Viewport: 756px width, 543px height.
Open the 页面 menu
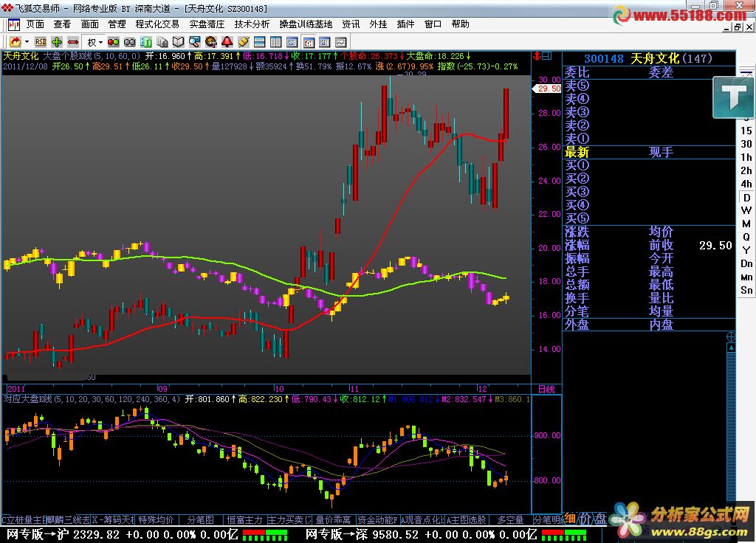click(35, 24)
